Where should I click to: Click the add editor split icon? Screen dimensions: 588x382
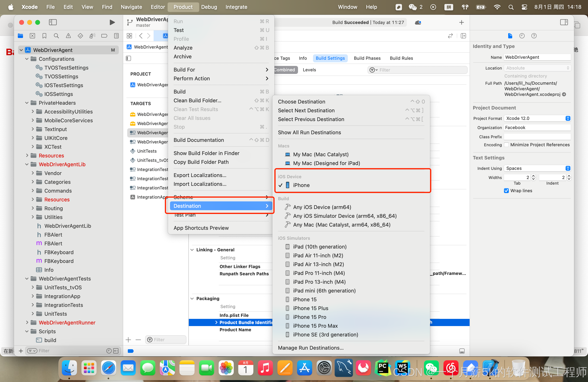tap(463, 36)
